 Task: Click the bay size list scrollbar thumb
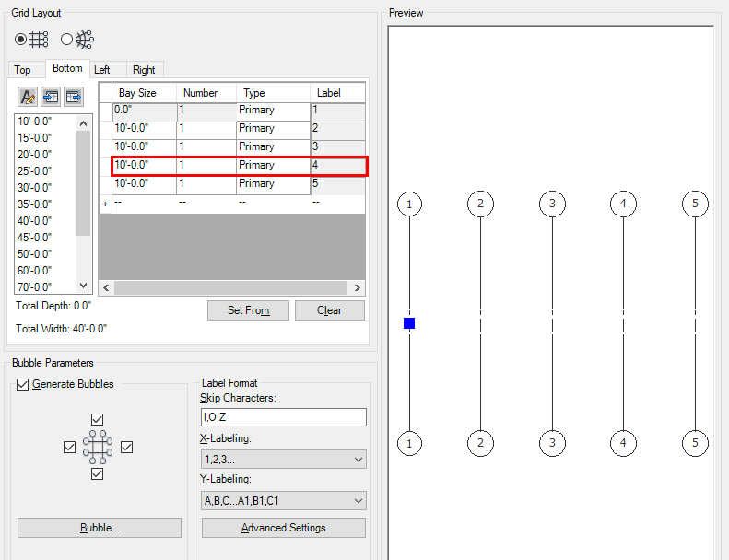coord(83,183)
